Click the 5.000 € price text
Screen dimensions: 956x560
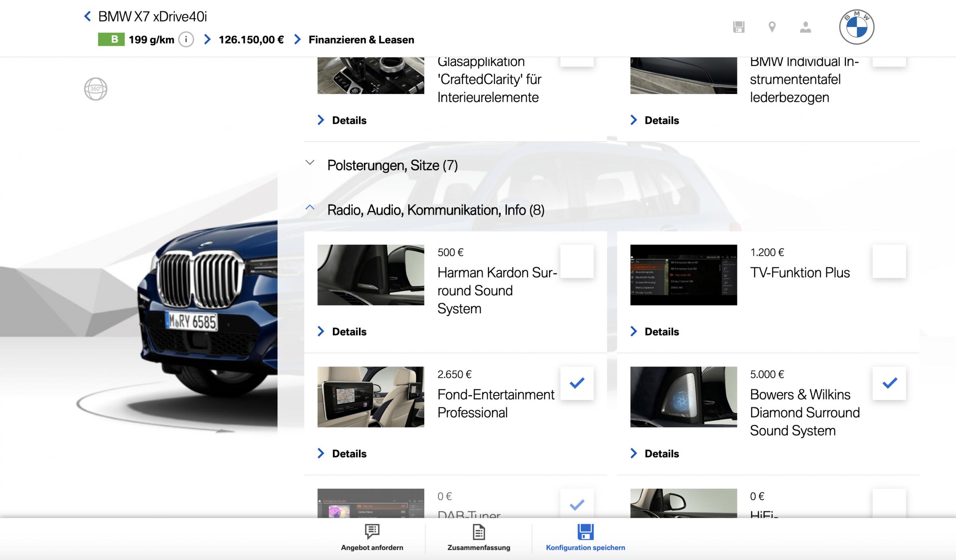[x=767, y=374]
